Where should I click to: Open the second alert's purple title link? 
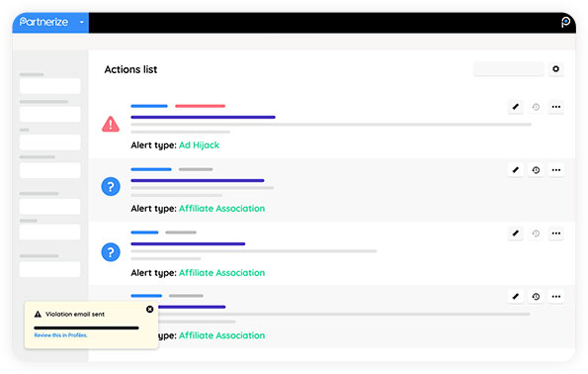tap(198, 181)
